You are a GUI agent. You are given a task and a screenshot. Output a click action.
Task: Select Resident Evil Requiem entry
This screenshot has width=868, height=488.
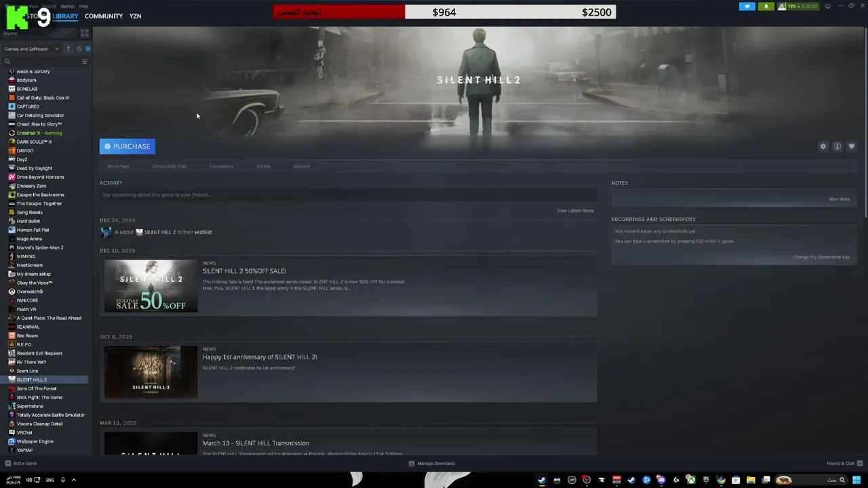39,353
